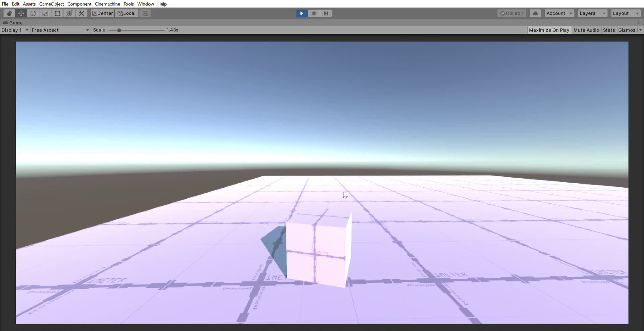
Task: Toggle Local handle rotation
Action: tap(127, 13)
